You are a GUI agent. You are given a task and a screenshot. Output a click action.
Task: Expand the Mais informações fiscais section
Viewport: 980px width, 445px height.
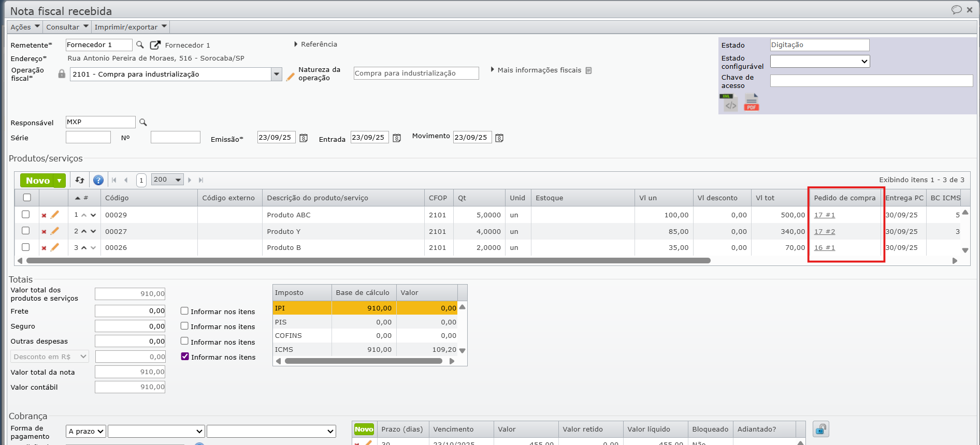coord(539,70)
